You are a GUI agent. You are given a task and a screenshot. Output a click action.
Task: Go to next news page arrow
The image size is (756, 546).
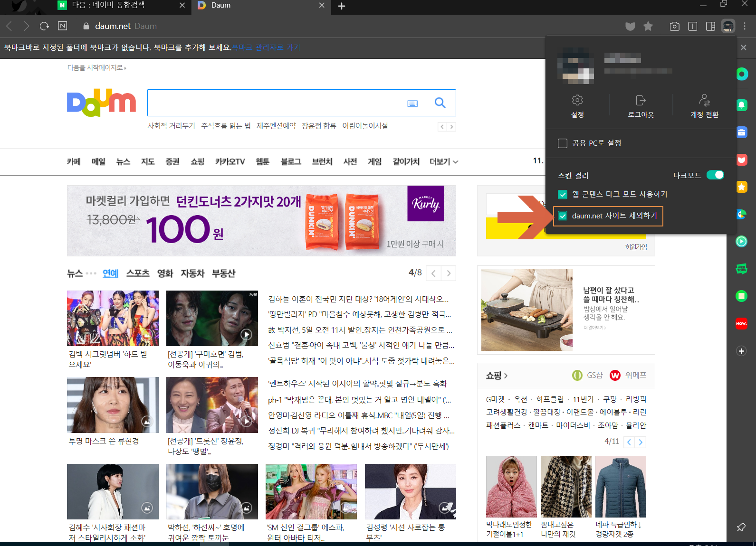pos(449,273)
